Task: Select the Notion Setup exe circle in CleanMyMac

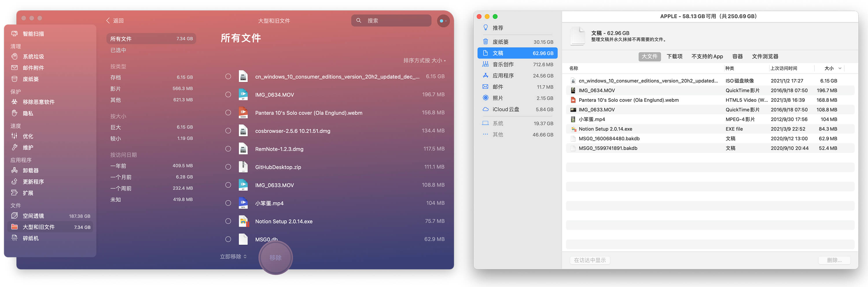Action: 228,221
